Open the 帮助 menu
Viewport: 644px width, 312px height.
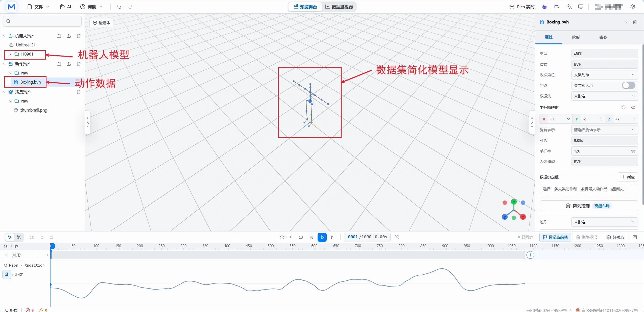pos(91,7)
